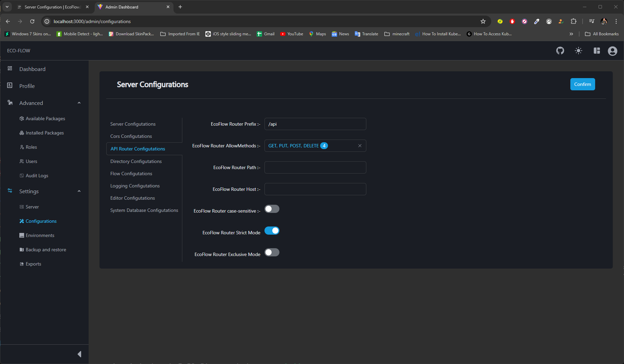Open the Imported From IE folder
624x364 pixels.
180,34
